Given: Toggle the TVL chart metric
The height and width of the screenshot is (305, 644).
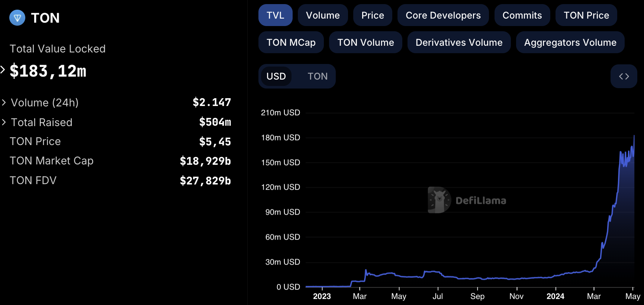Looking at the screenshot, I should click(x=275, y=15).
